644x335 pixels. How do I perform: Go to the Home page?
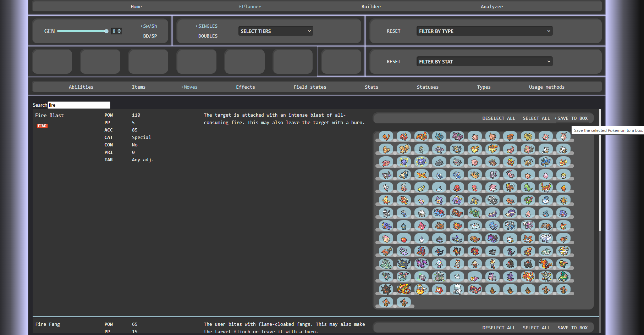coord(136,6)
